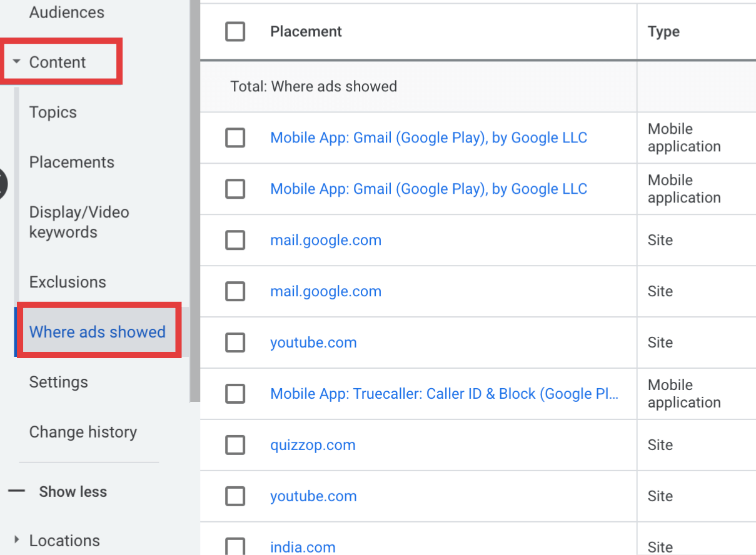This screenshot has height=555, width=756.
Task: Open Display/Video keywords
Action: [x=79, y=222]
